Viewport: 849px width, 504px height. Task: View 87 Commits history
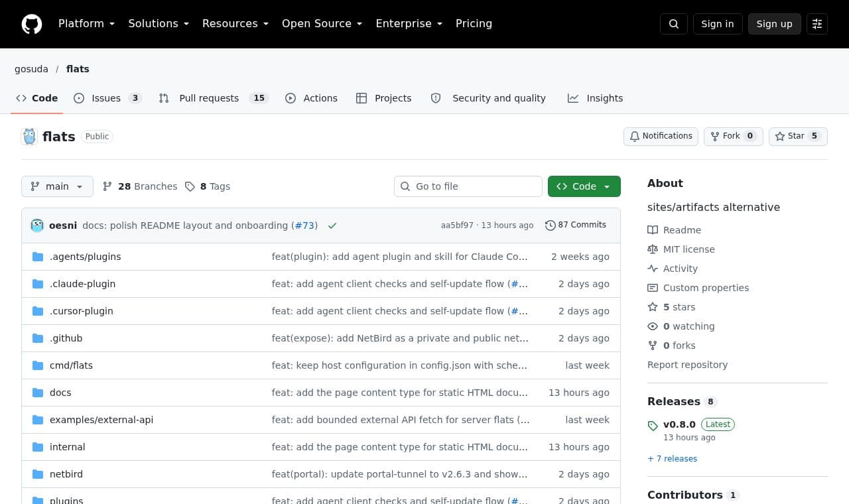point(576,225)
